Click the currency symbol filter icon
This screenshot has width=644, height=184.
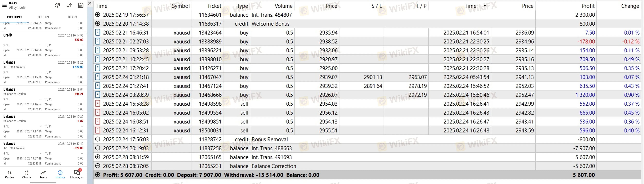[x=57, y=5]
